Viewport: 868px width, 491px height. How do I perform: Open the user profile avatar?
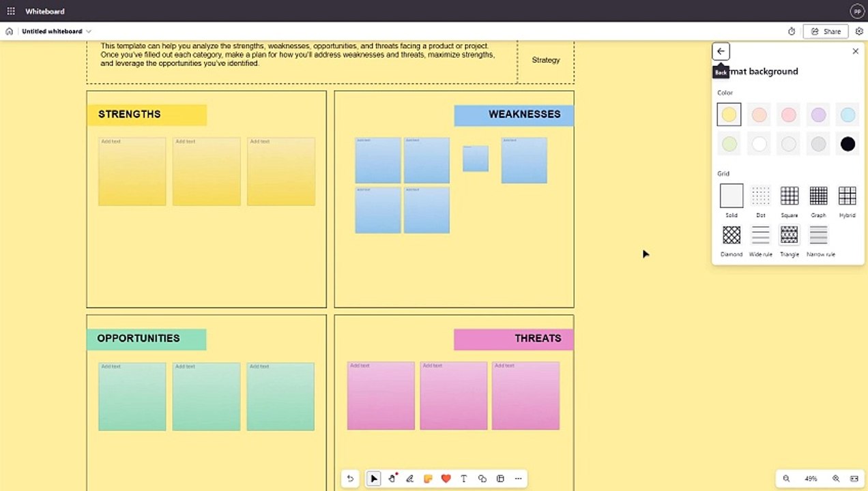coord(856,12)
